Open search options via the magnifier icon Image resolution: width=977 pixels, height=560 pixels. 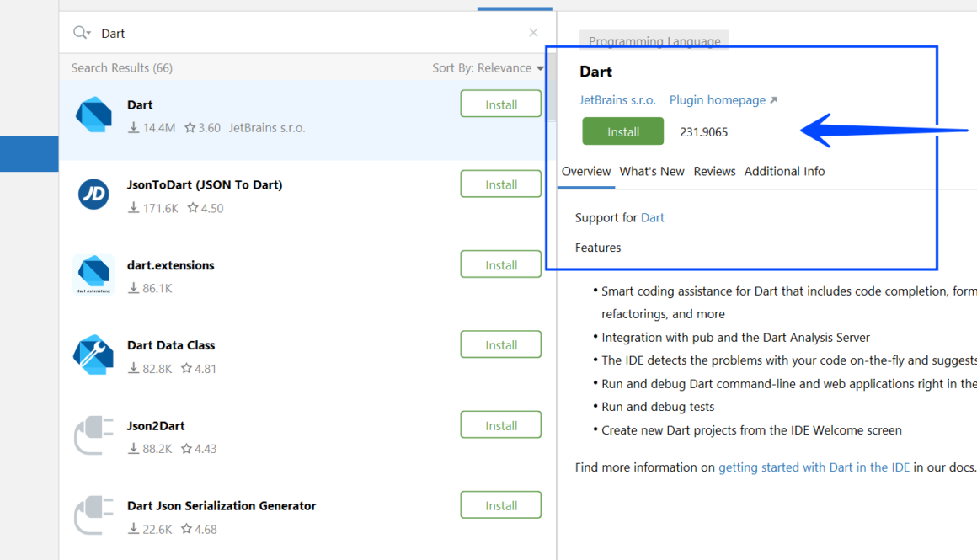tap(82, 33)
